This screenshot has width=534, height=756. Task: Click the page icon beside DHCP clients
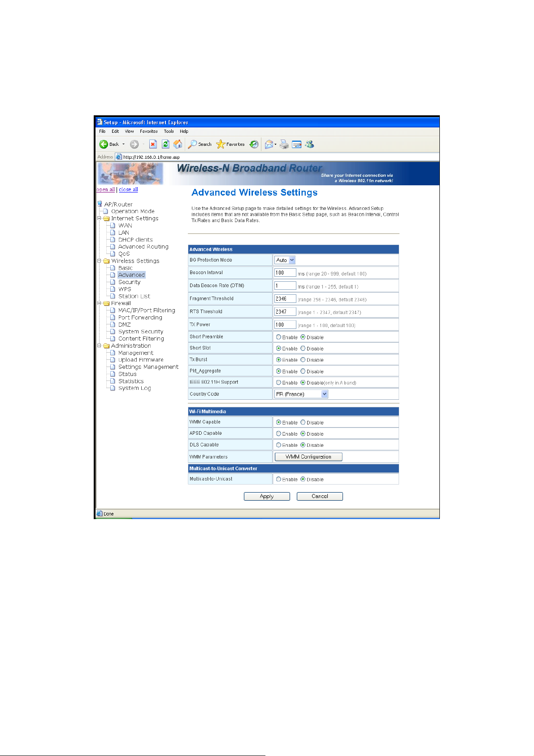click(x=113, y=240)
